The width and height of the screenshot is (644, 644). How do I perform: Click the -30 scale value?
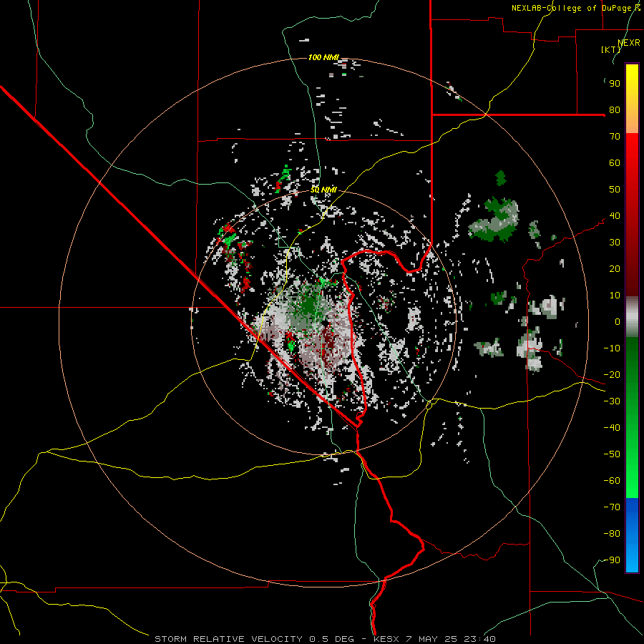coord(612,401)
